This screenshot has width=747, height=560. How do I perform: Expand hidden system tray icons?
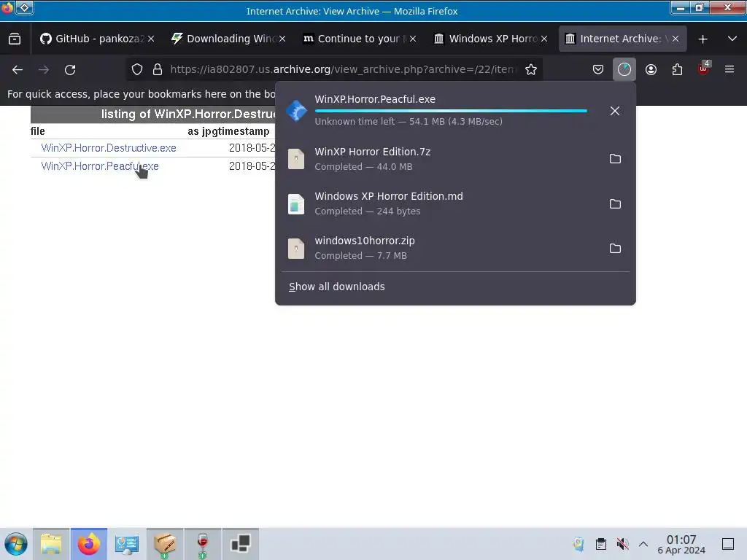pyautogui.click(x=643, y=544)
